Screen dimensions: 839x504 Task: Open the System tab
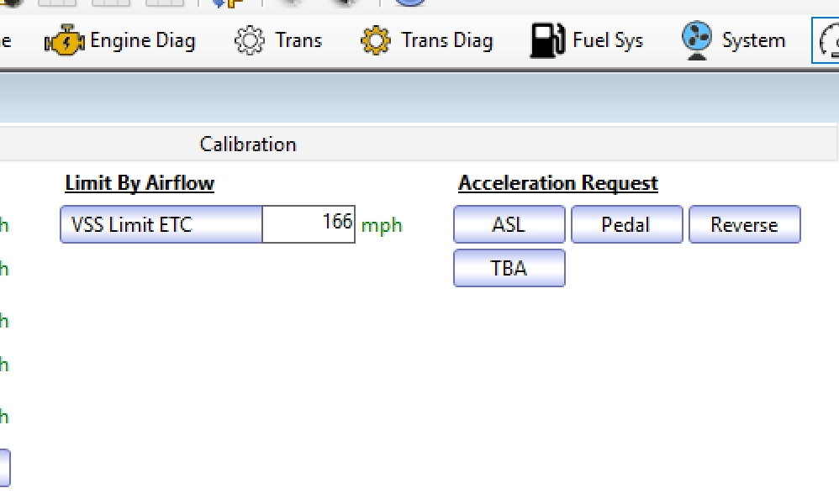coord(734,40)
